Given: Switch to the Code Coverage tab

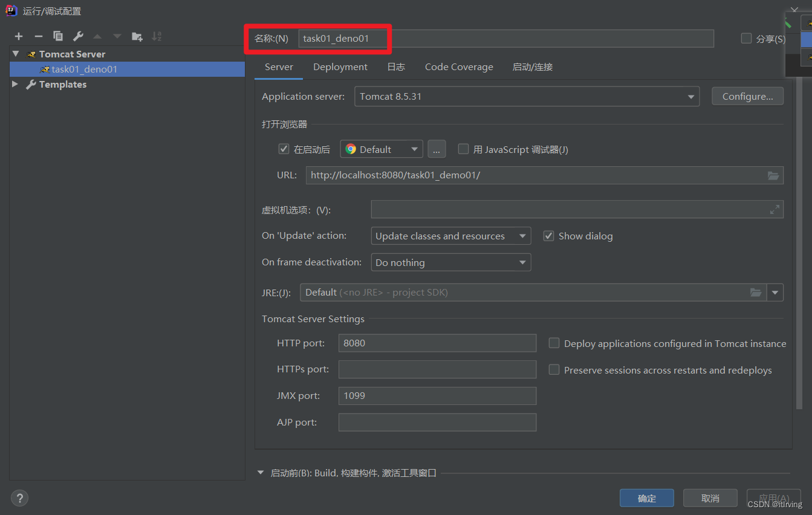Looking at the screenshot, I should click(x=459, y=67).
